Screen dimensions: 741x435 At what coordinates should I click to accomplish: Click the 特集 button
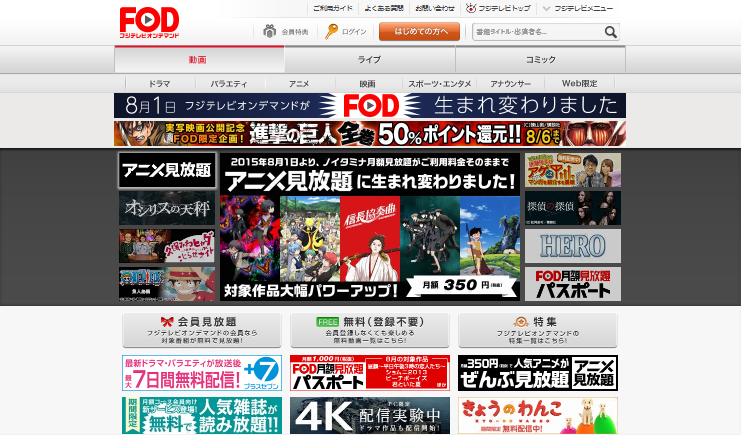tap(538, 330)
